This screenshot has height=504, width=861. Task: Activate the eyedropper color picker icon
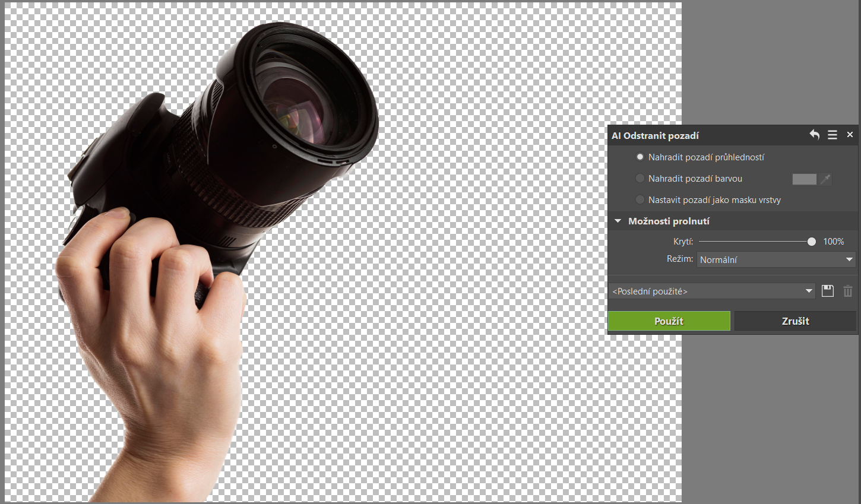825,179
